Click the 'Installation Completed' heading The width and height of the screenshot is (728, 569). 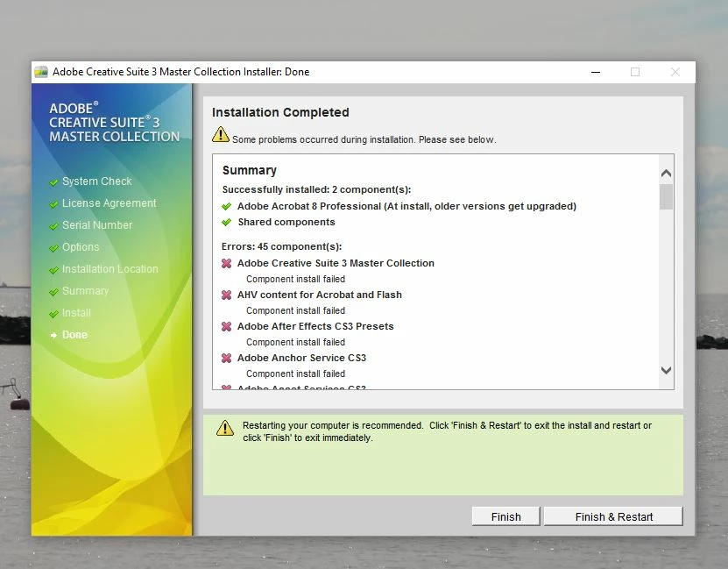coord(280,112)
